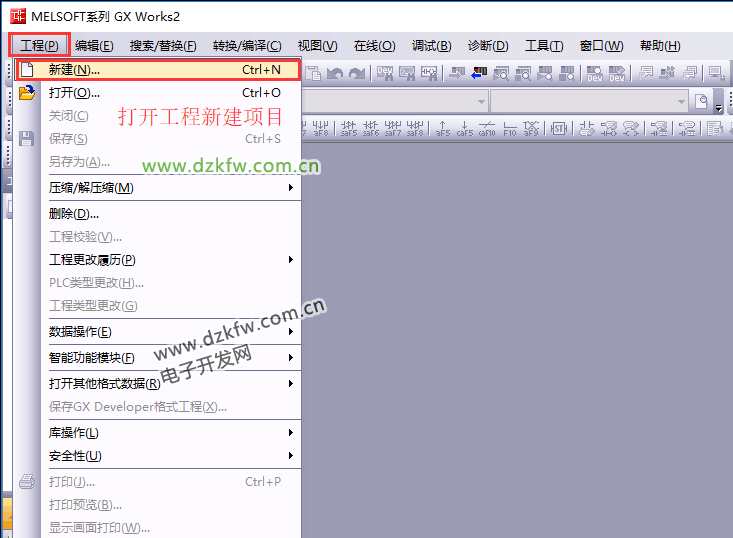Screen dimensions: 733x538
Task: Open the 在线(O) menu
Action: tap(374, 46)
